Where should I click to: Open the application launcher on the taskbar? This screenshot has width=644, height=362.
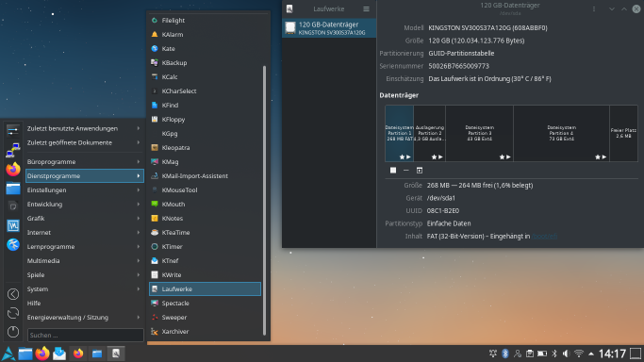tap(8, 354)
